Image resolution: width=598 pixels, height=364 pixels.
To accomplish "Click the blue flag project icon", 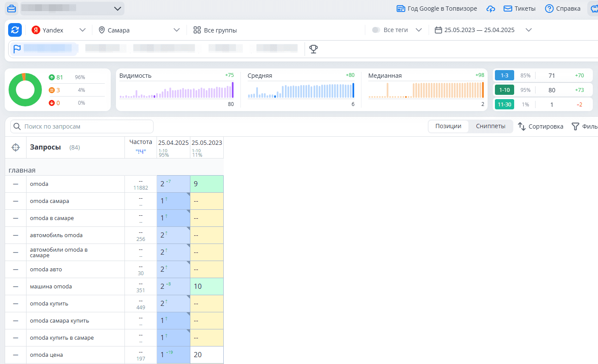I will [x=17, y=49].
